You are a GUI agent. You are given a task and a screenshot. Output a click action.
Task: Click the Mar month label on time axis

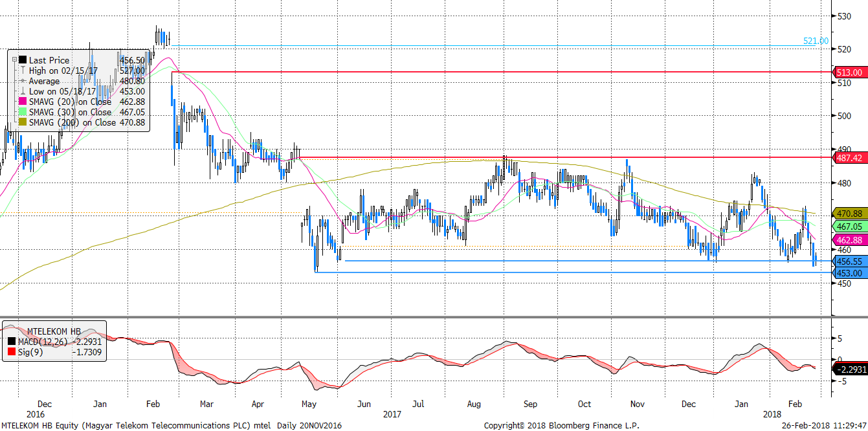pyautogui.click(x=206, y=404)
